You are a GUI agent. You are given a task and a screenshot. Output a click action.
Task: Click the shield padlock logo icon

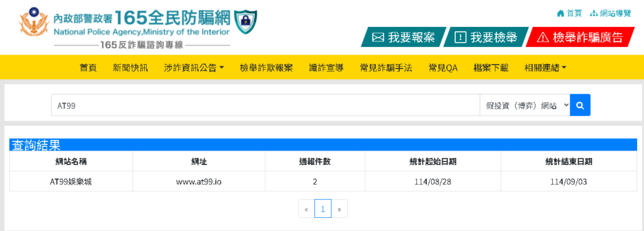tap(246, 22)
